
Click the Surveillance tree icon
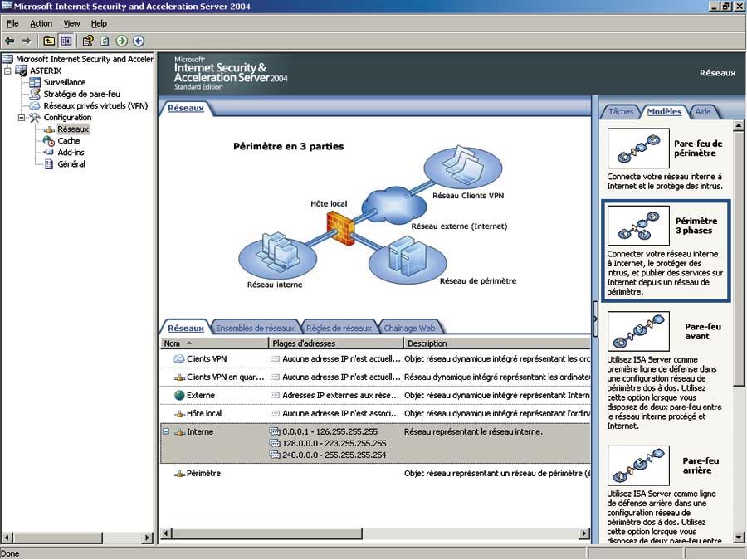(x=35, y=82)
